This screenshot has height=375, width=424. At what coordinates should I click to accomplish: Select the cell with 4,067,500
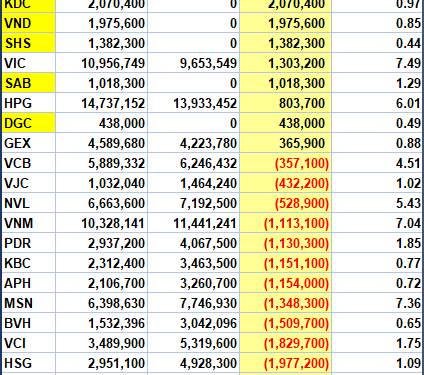tap(194, 243)
